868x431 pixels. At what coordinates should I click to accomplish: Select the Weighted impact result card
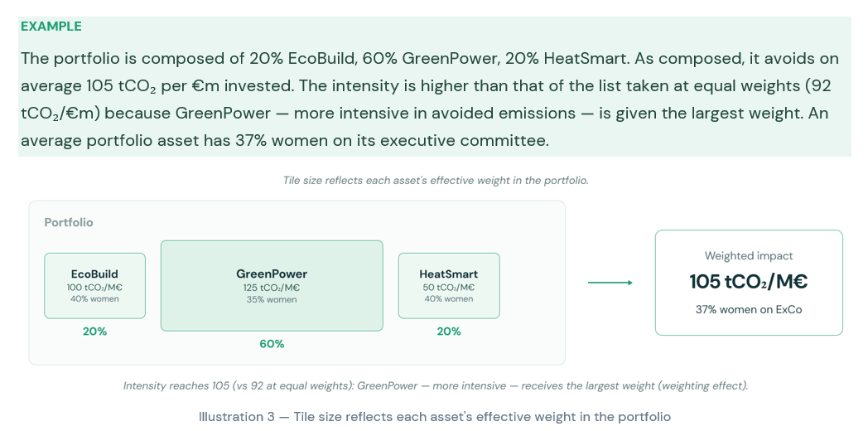tap(749, 283)
